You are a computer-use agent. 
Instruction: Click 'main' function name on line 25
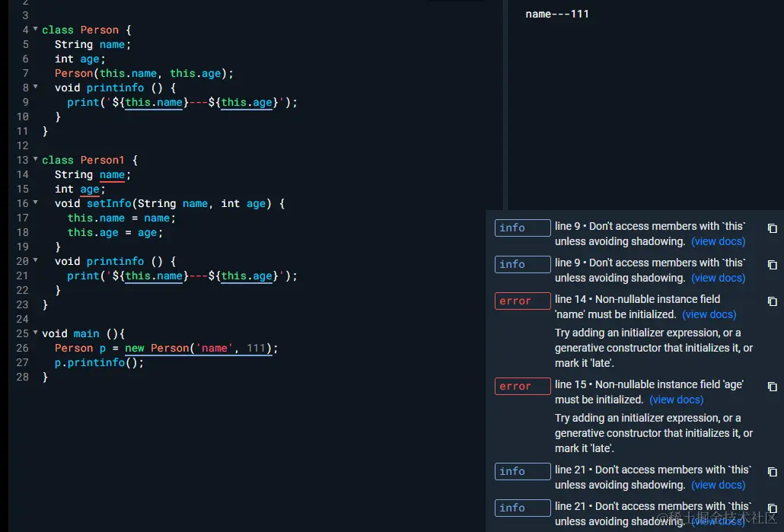(x=86, y=333)
